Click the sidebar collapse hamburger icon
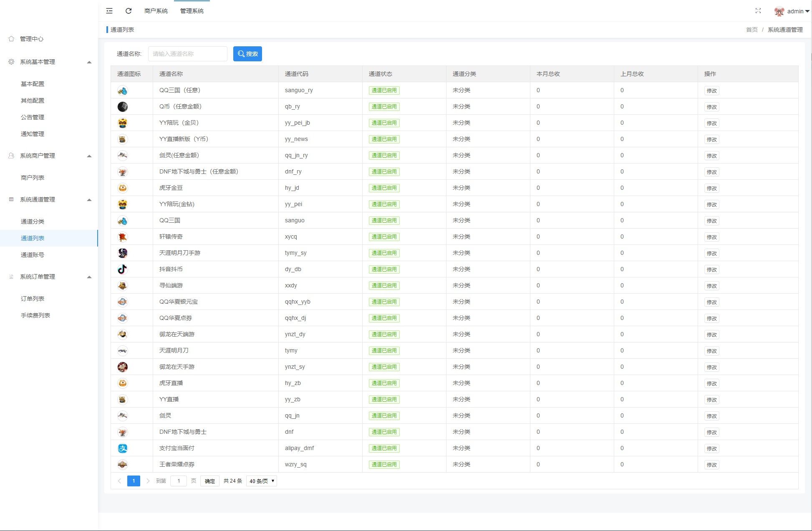Viewport: 812px width, 531px height. [109, 11]
